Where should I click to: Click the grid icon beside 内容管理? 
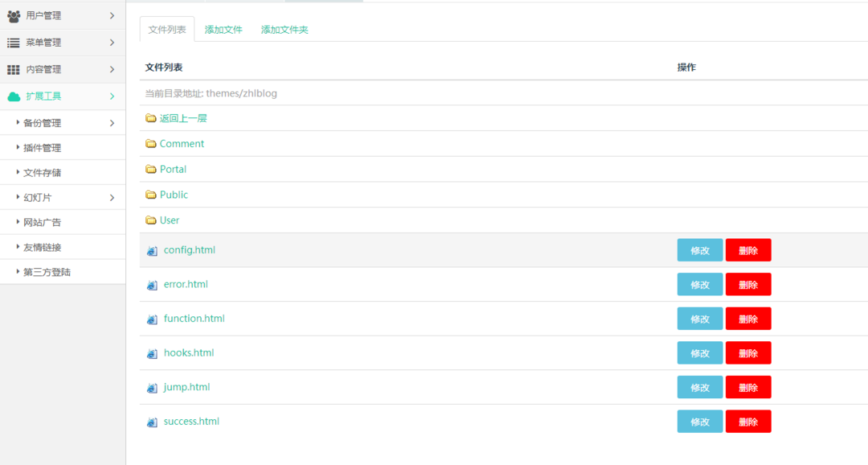click(14, 69)
